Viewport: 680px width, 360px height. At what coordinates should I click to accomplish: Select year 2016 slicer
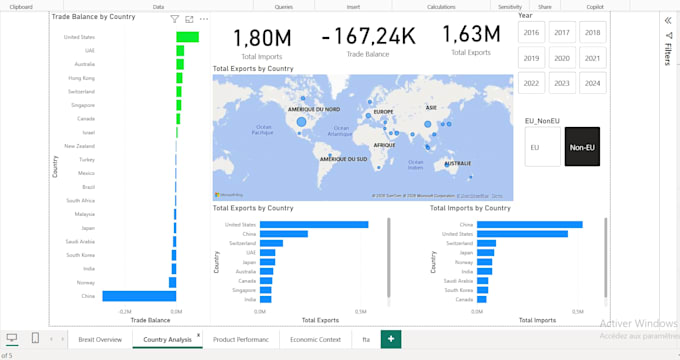pos(531,33)
